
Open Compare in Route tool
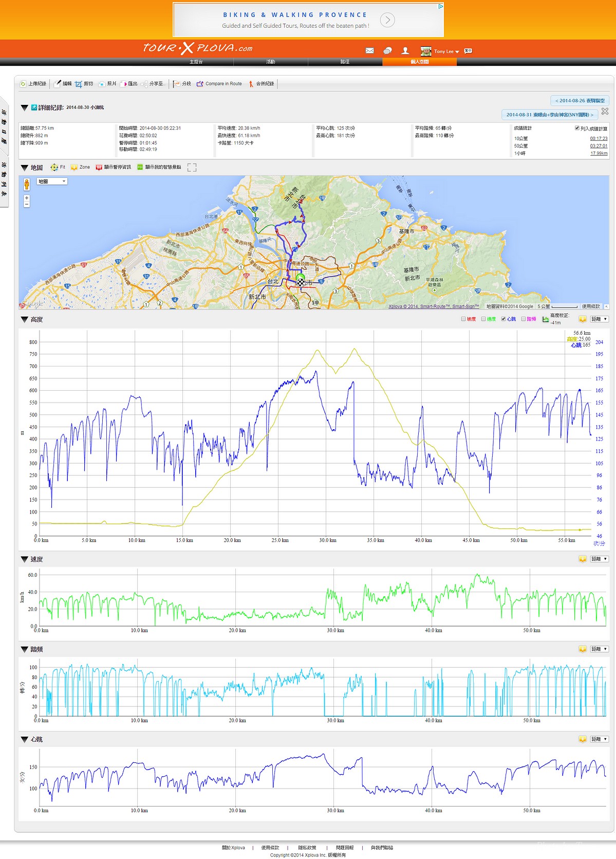200,84
